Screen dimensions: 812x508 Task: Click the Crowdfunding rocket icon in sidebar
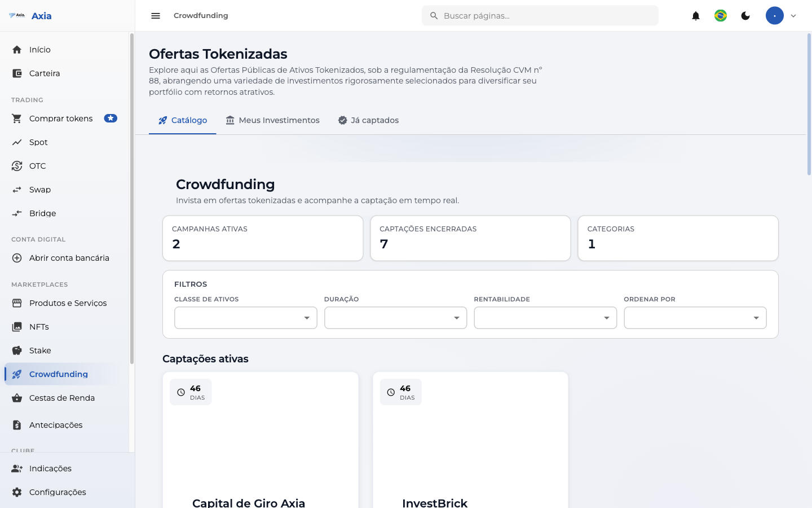pos(17,374)
